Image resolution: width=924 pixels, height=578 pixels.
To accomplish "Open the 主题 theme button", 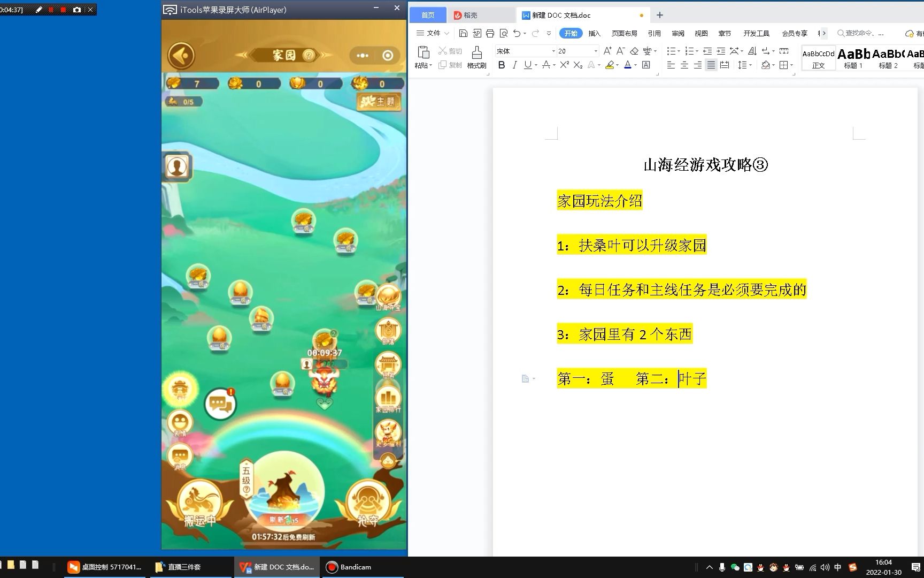I will (x=379, y=102).
